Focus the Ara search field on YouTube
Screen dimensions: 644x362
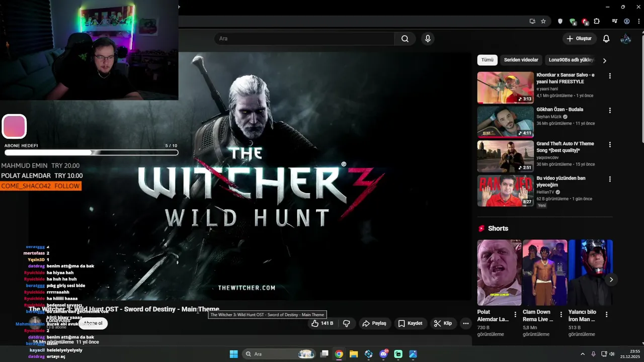point(304,39)
